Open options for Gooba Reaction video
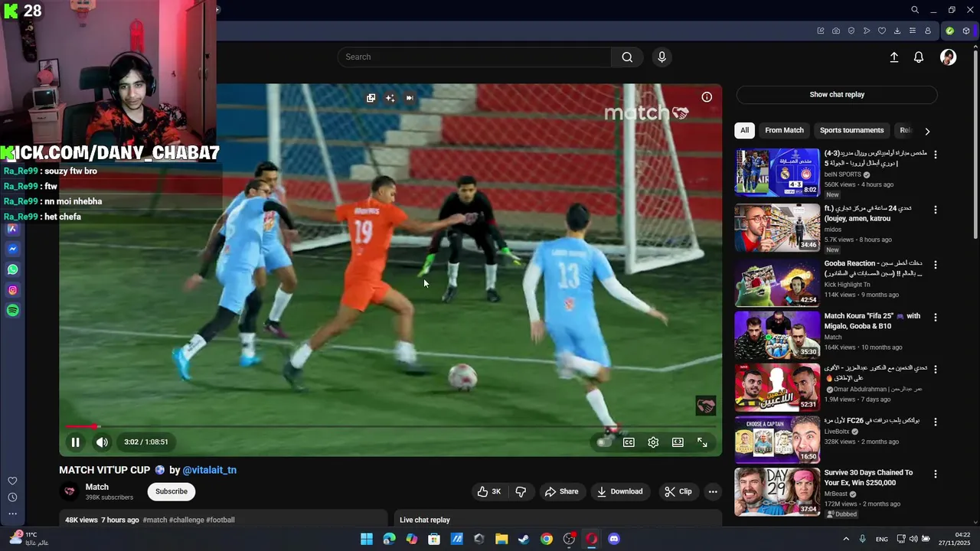The image size is (980, 551). [x=935, y=265]
